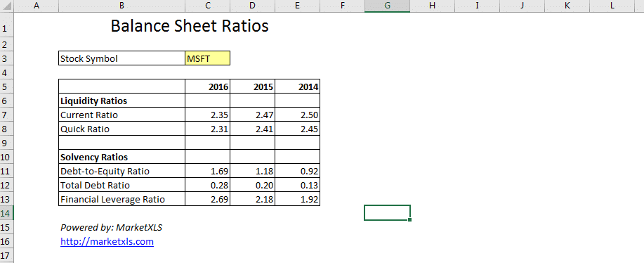The image size is (644, 263).
Task: Select entire column D via header
Action: [253, 6]
